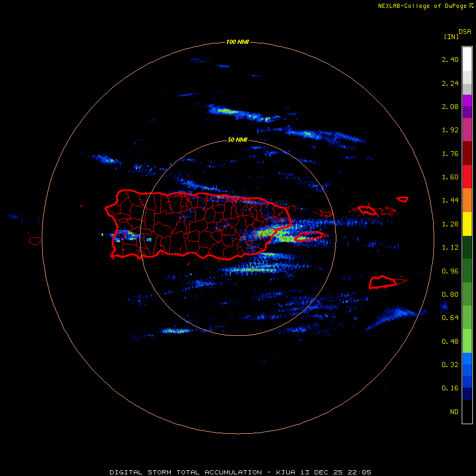Screen dimensions: 476x476
Task: Pick the orange swatch beside 1.44
Action: 467,200
